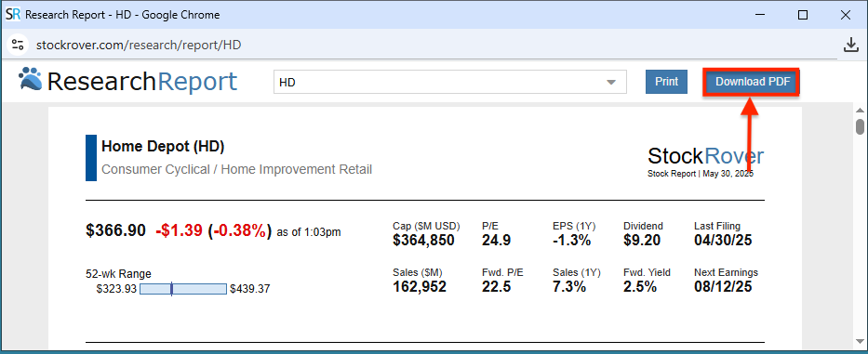Click the vertical scrollbar thumb
Screen dimensions: 868x354
860,126
